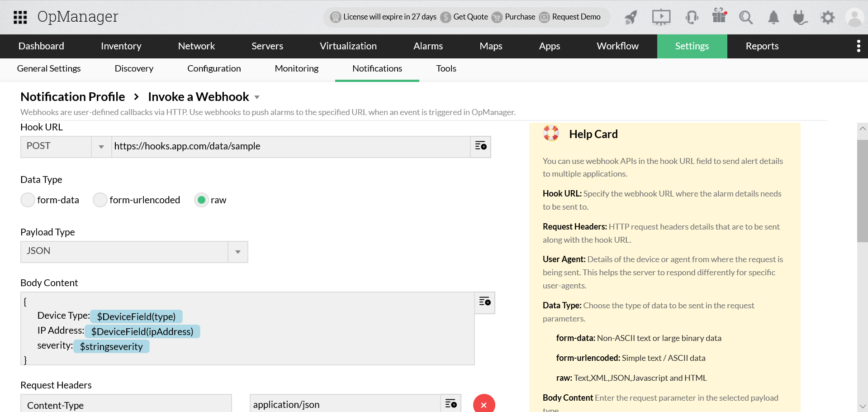Screen dimensions: 868x412
Task: Open the Maps menu
Action: tap(491, 46)
